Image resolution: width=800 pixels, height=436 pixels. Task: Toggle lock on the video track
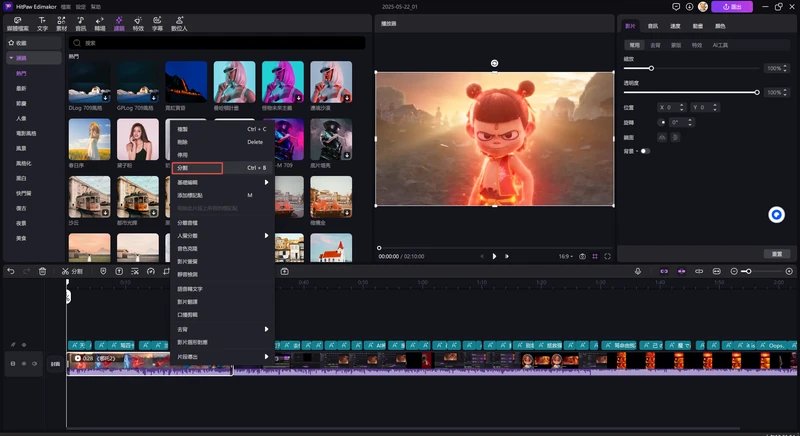coord(13,364)
